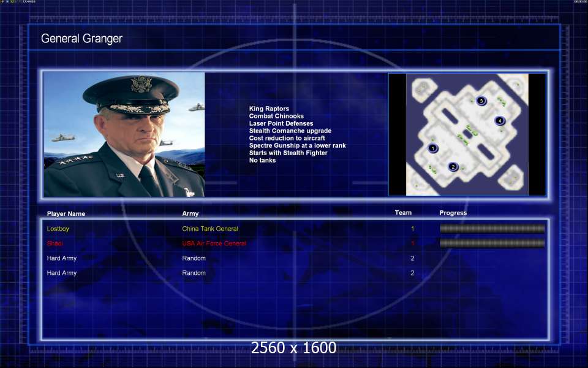The width and height of the screenshot is (588, 368).
Task: Click the Combat Chinooks feature line
Action: 276,116
